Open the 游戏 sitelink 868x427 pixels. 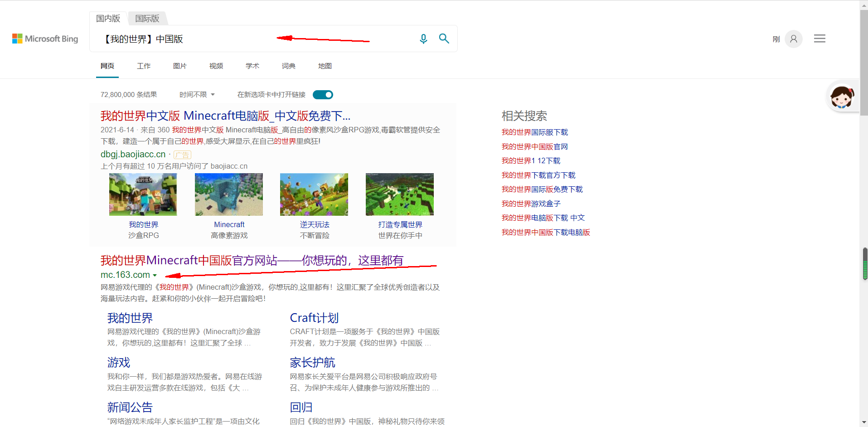(119, 363)
